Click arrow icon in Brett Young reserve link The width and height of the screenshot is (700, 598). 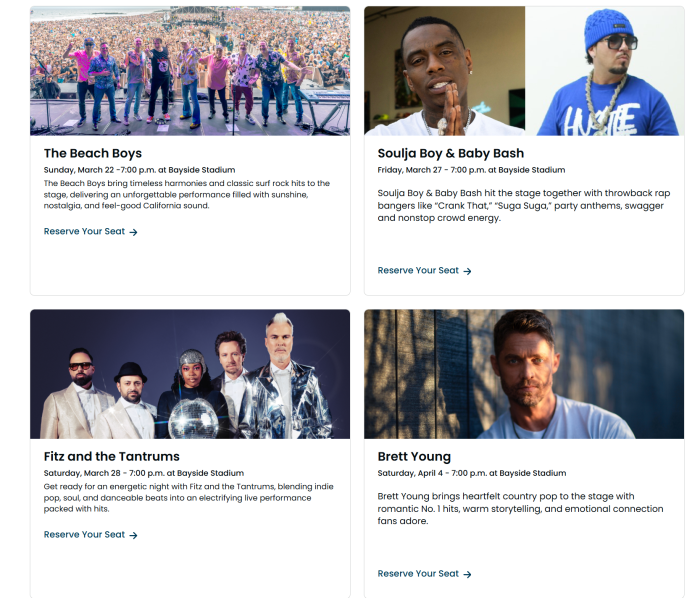pos(467,574)
